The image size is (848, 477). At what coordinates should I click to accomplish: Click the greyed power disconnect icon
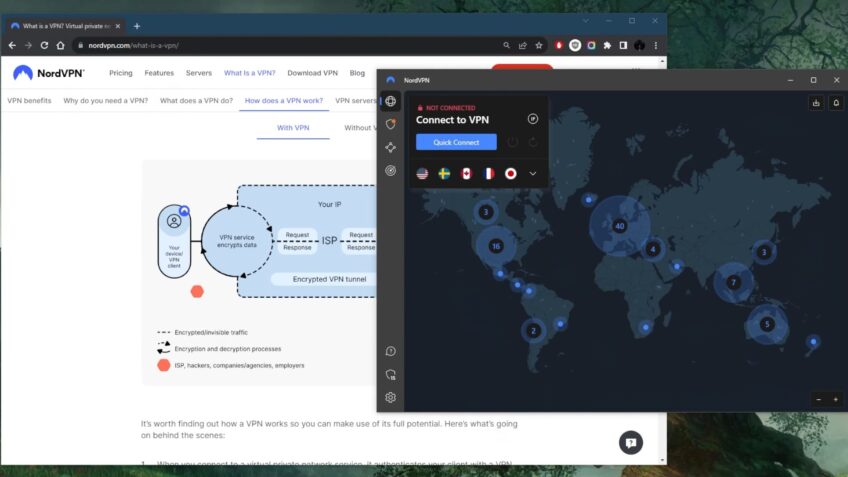512,142
